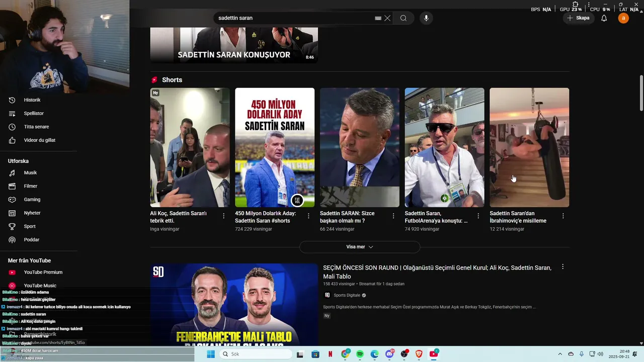Expand shorts with Visa mer
The image size is (644, 362).
click(x=360, y=247)
